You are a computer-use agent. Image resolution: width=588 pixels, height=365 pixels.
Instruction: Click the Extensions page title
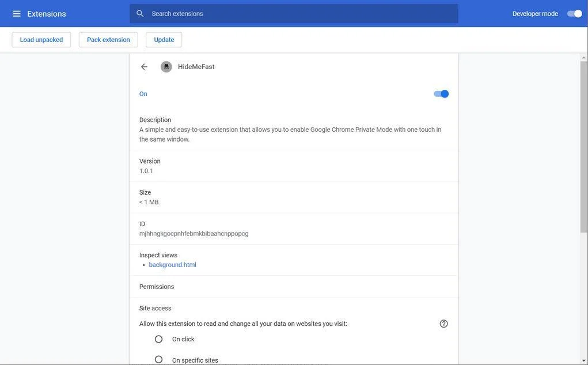[47, 14]
